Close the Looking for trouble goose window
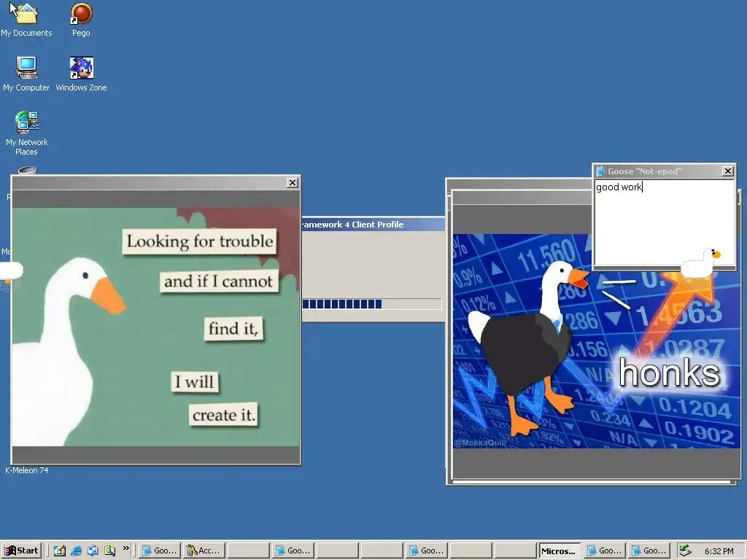Viewport: 747px width, 560px height. tap(293, 183)
